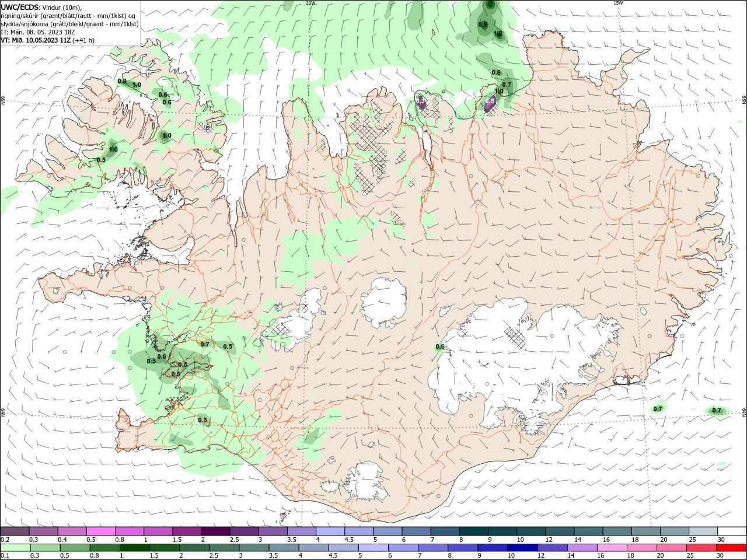Viewport: 747px width, 560px height.
Task: Pick the violet 12 swatch in lower legend row
Action: (x=552, y=548)
